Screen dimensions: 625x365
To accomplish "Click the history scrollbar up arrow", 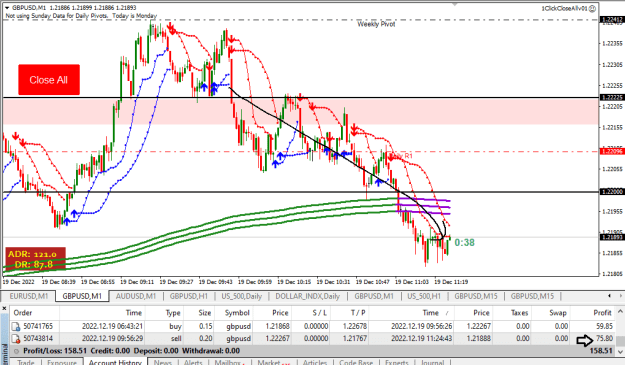I will (620, 311).
